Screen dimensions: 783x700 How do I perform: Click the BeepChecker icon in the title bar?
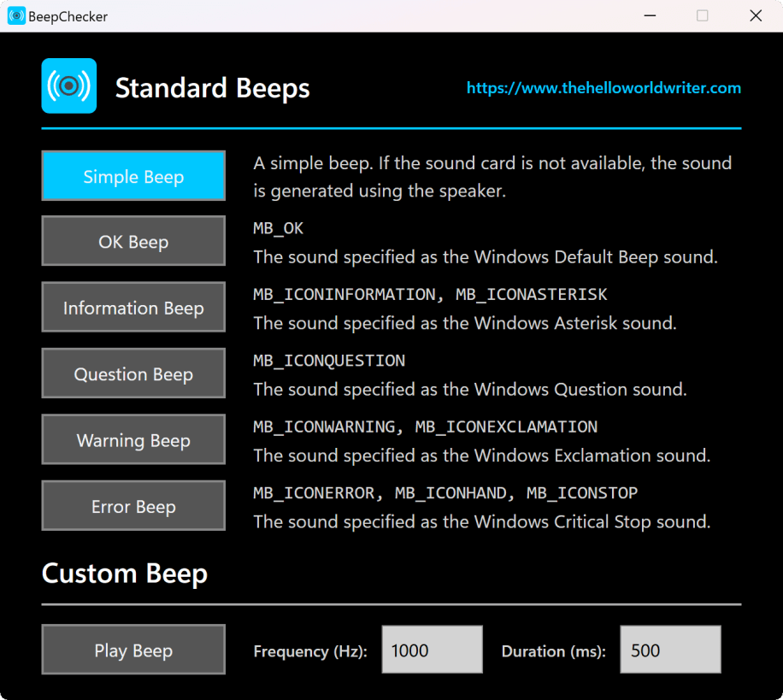(x=16, y=16)
